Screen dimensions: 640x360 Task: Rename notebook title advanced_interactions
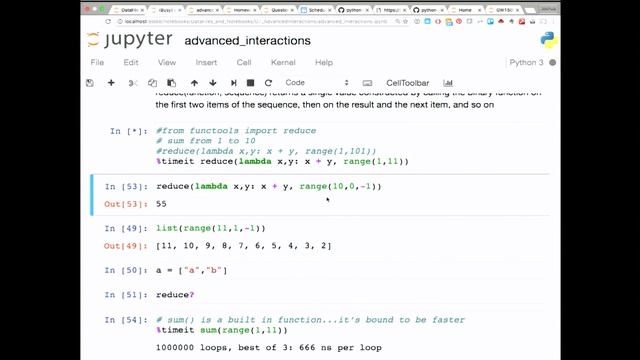pos(247,40)
